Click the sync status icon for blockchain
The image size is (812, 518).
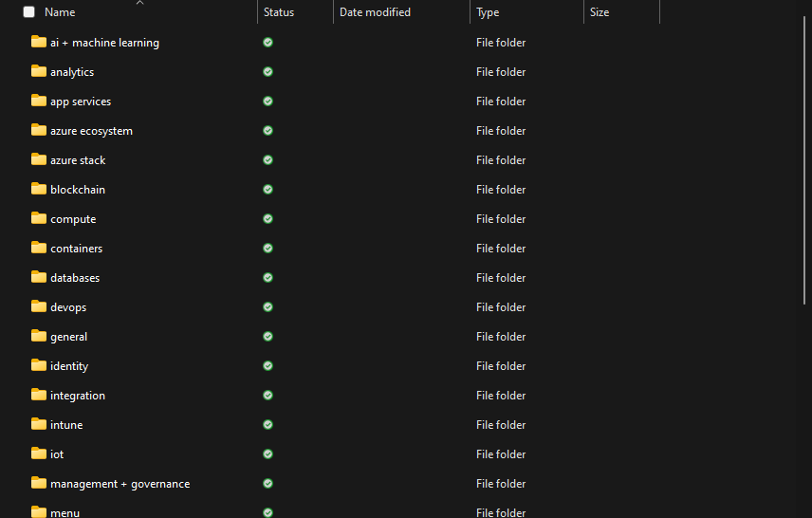[268, 189]
